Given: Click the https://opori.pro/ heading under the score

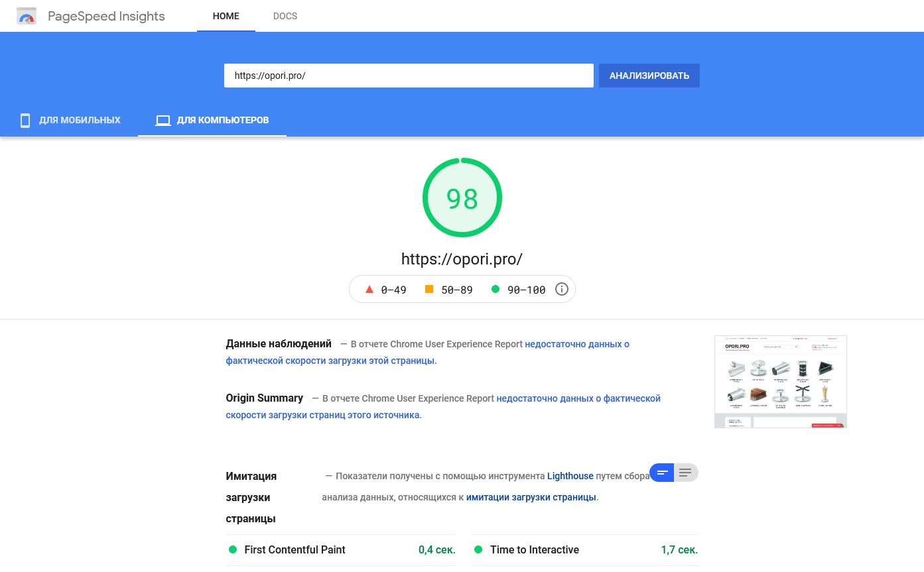Looking at the screenshot, I should [462, 258].
